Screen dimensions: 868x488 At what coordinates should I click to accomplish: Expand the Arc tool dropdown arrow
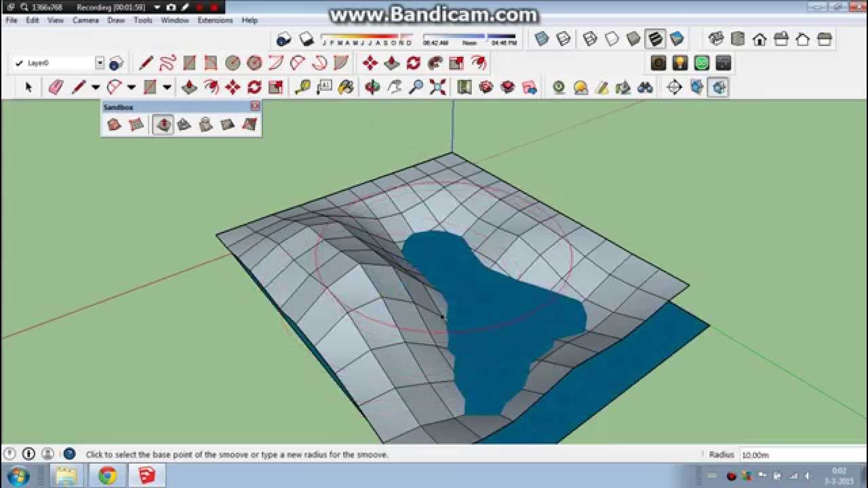131,87
